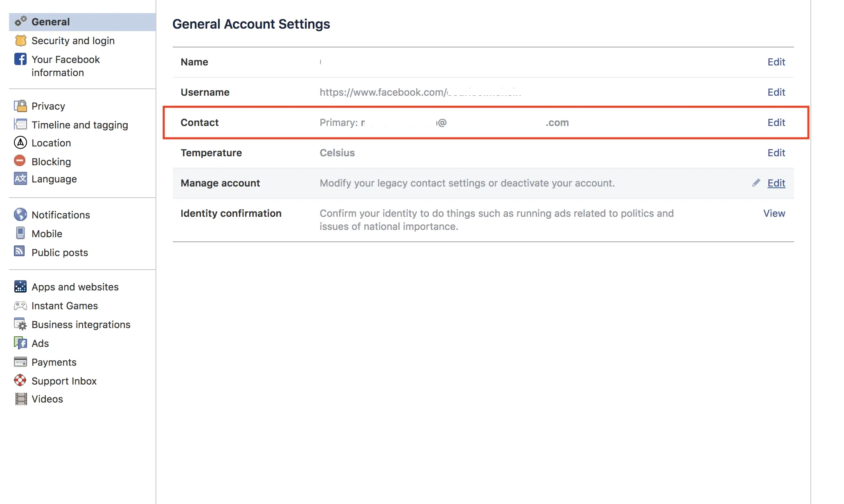This screenshot has width=844, height=504.
Task: Edit the Name setting
Action: click(776, 62)
